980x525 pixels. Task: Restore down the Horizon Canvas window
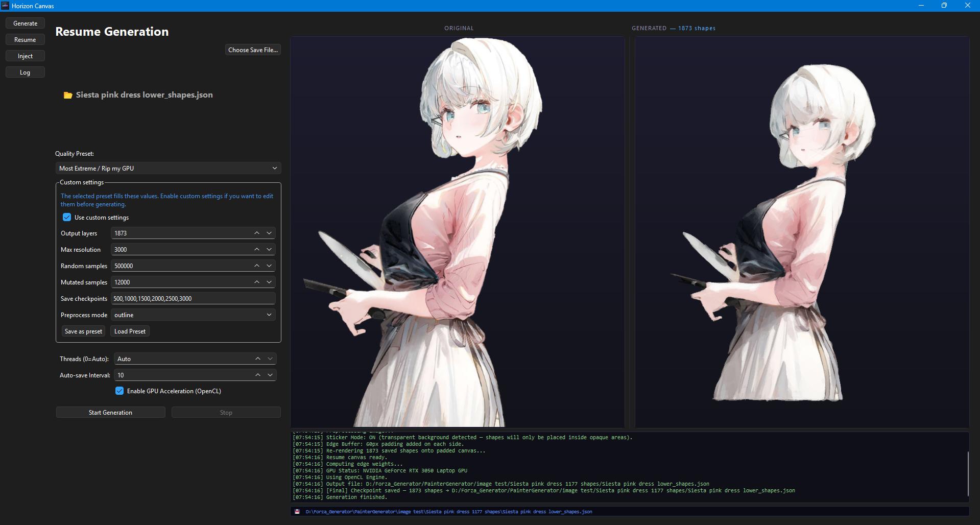944,6
